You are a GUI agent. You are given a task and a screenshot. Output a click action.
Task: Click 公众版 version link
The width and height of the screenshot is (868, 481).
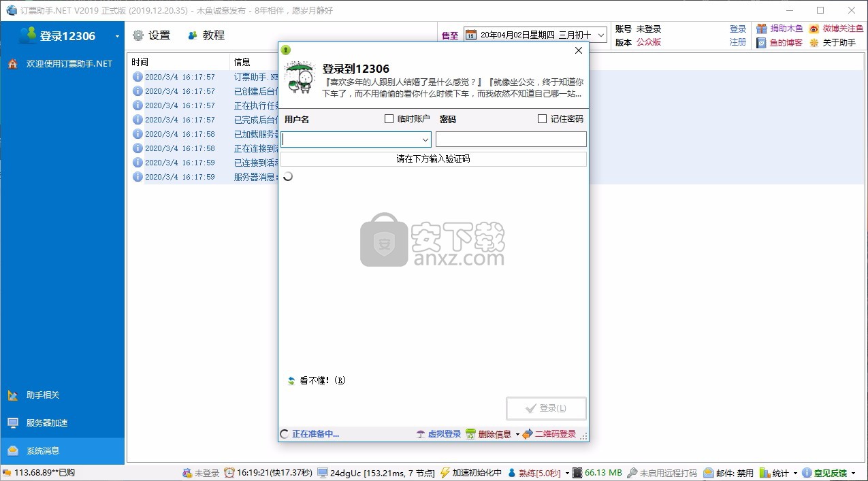(648, 42)
